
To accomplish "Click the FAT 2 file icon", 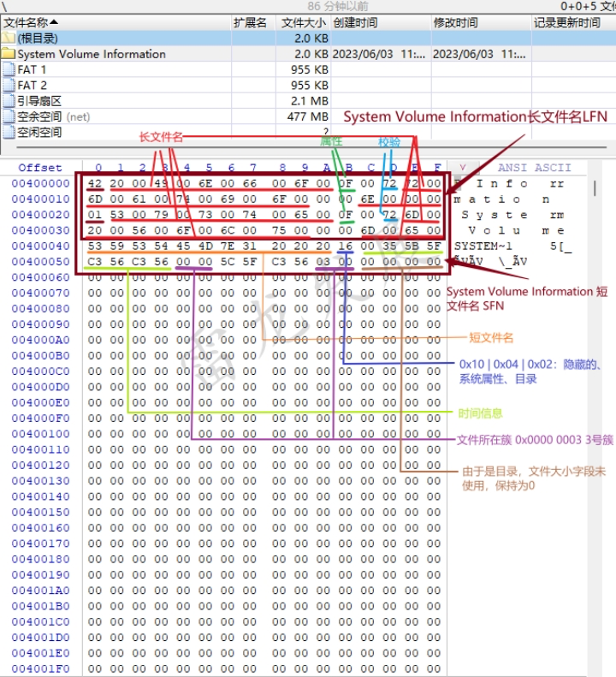I will pos(9,85).
